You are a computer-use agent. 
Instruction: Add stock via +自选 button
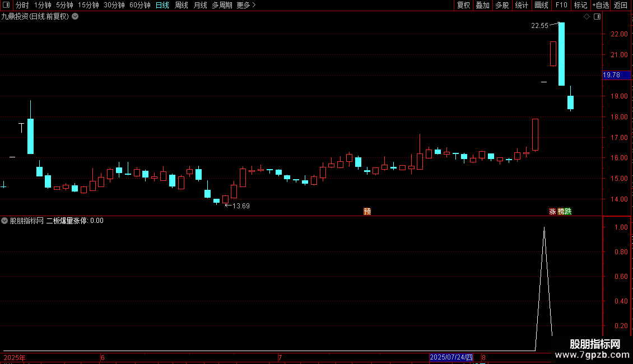coord(601,5)
